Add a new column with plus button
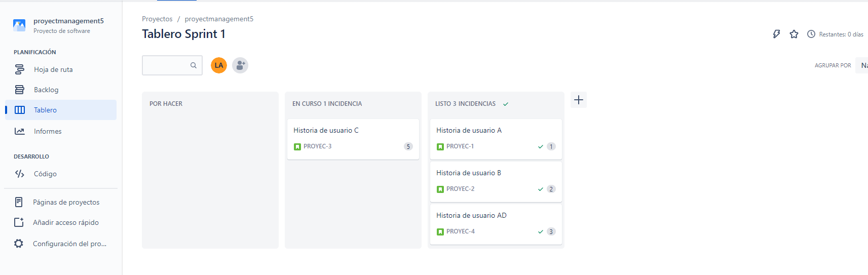This screenshot has width=868, height=275. (x=579, y=100)
